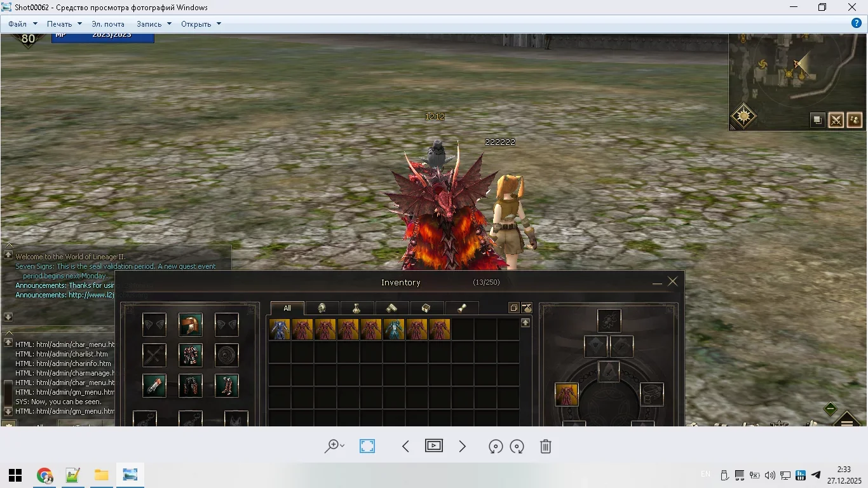Click the scroll-up arrow above the system chat log
The width and height of the screenshot is (868, 488).
(x=8, y=342)
